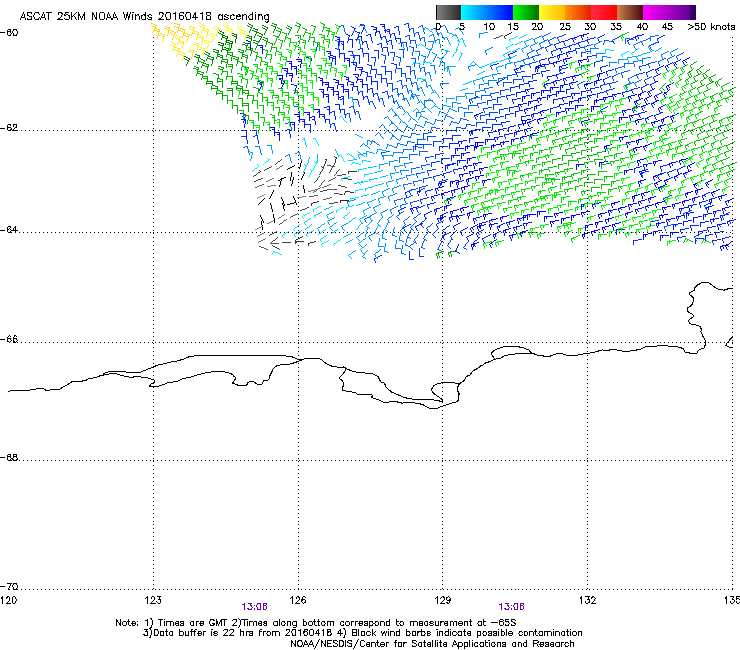This screenshot has width=740, height=650.
Task: Click the latitude label '-60'
Action: [x=9, y=33]
